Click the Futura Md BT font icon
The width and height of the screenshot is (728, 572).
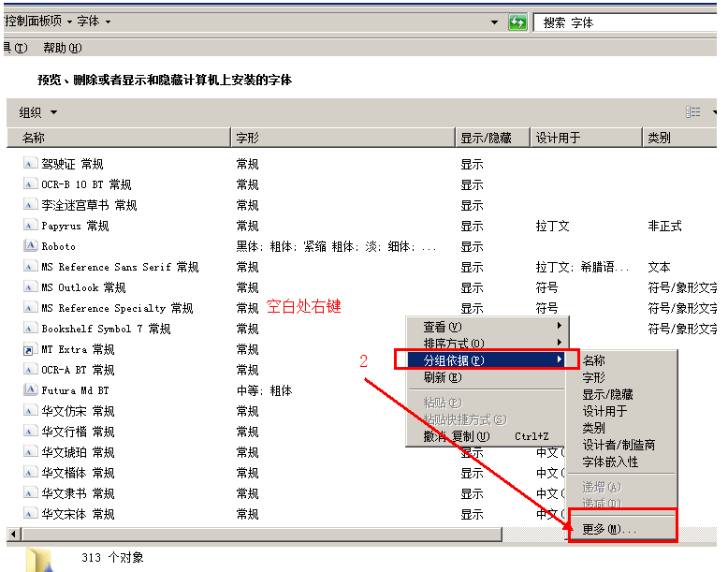tap(30, 390)
